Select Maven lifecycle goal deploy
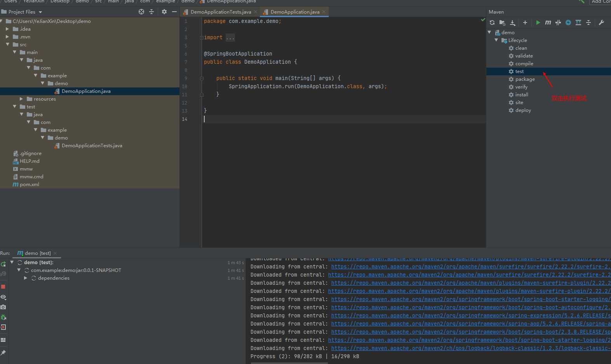 click(x=523, y=110)
